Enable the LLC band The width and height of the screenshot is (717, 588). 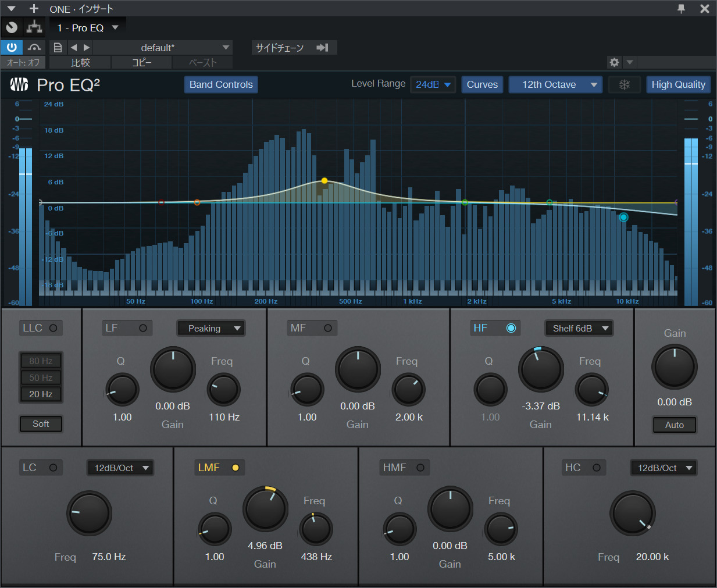[53, 328]
